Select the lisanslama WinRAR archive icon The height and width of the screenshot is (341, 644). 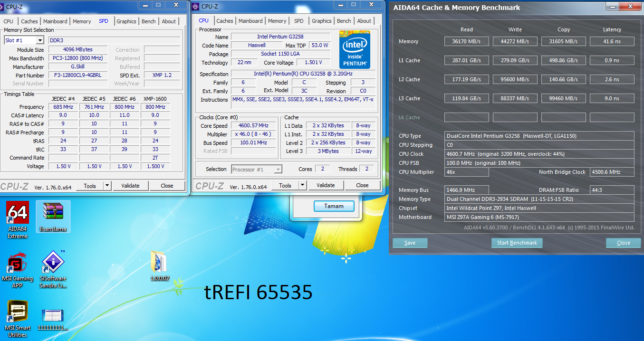[x=53, y=217]
